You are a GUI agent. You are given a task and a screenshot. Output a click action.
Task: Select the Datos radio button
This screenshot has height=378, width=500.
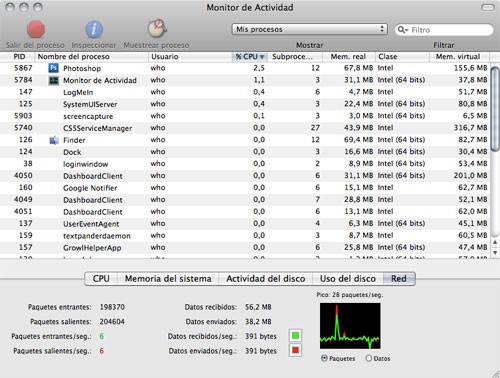click(369, 358)
